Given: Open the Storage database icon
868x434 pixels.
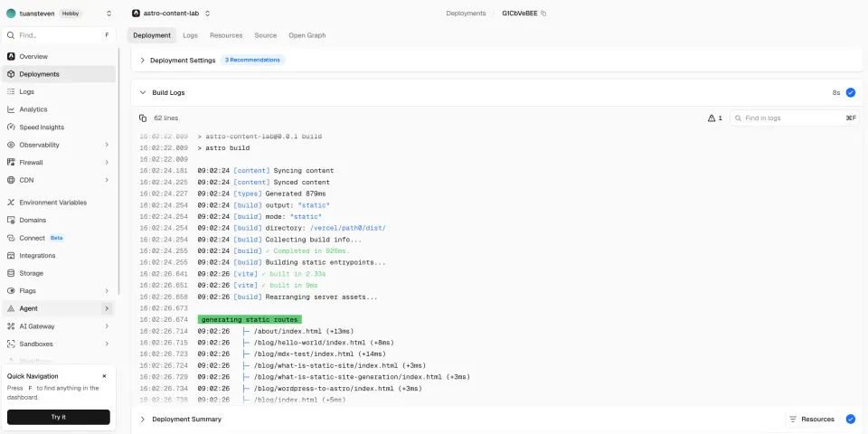Looking at the screenshot, I should point(11,273).
